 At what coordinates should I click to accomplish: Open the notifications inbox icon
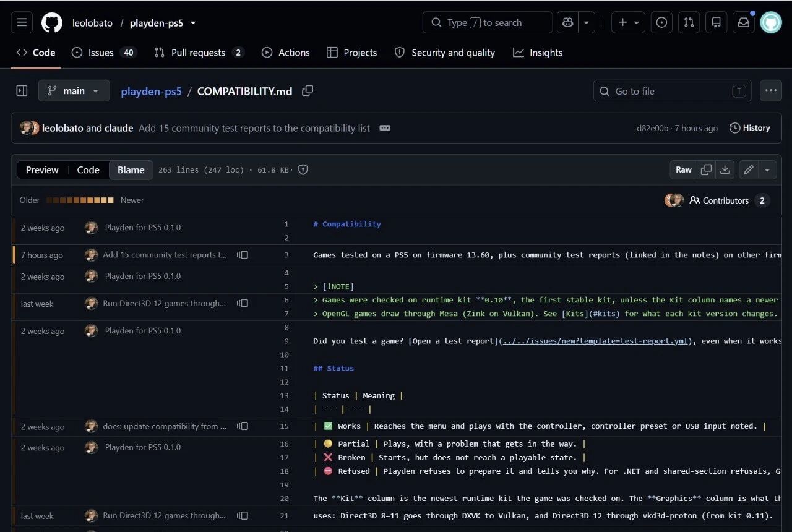[744, 23]
